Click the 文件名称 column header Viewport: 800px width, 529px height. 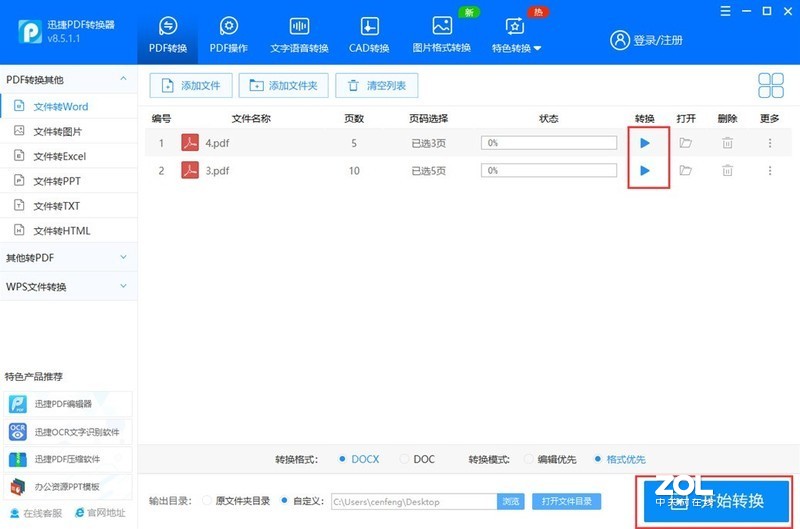tap(251, 118)
